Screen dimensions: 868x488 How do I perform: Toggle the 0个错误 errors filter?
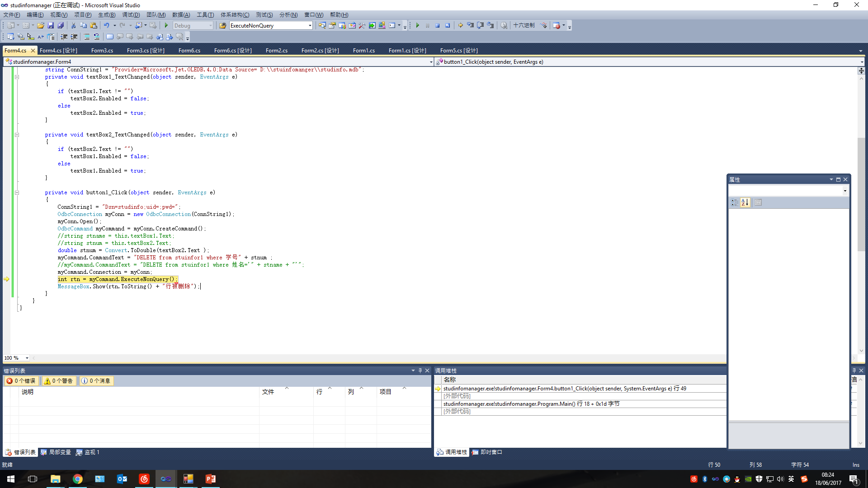tap(21, 381)
